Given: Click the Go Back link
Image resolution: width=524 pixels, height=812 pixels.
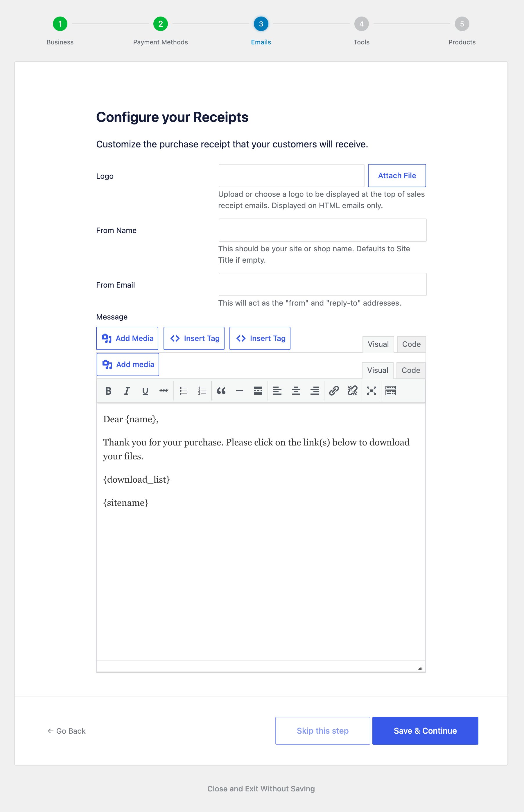Looking at the screenshot, I should click(67, 731).
